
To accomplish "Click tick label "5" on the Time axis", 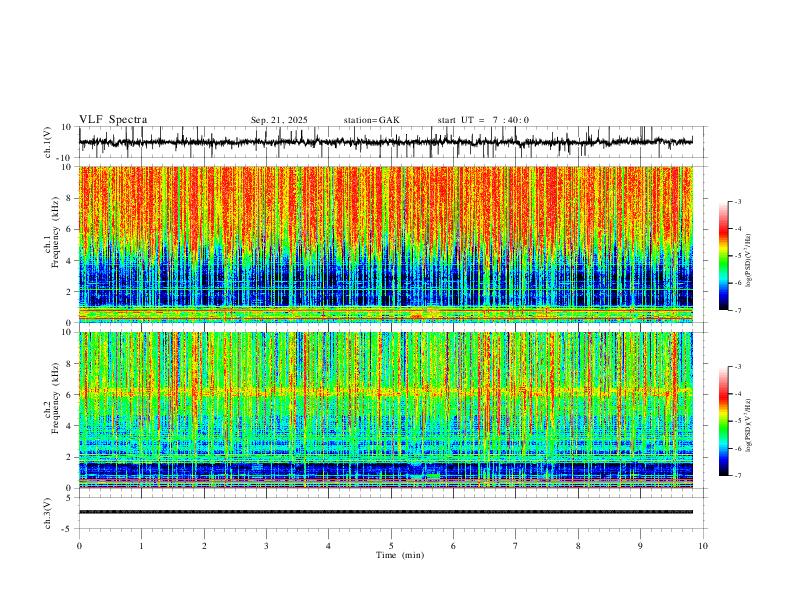I will point(391,546).
